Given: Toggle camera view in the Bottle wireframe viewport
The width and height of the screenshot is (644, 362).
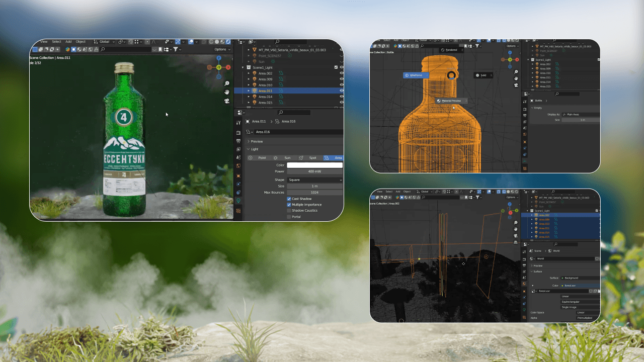Looking at the screenshot, I should (x=516, y=85).
